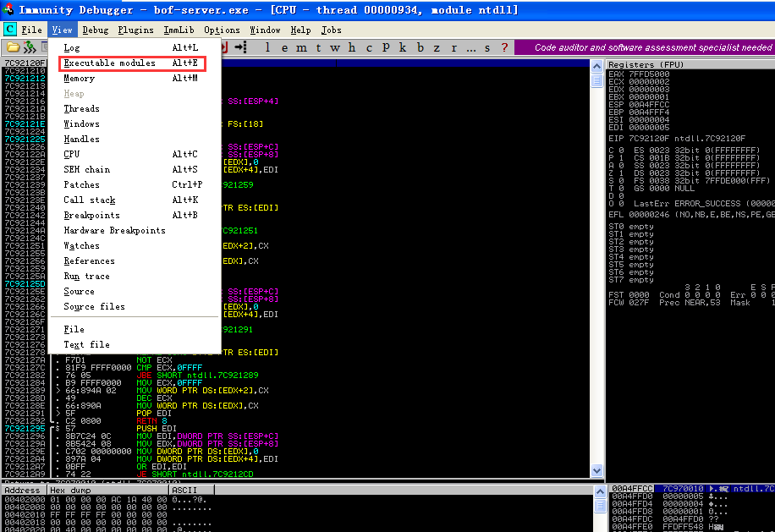Open the Plugins menu
The width and height of the screenshot is (775, 532).
click(x=135, y=30)
